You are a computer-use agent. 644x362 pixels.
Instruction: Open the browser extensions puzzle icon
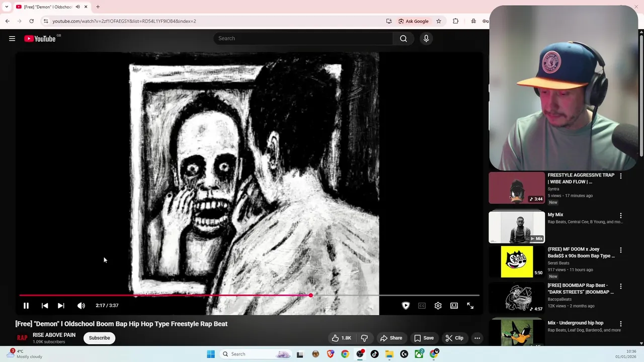[455, 21]
